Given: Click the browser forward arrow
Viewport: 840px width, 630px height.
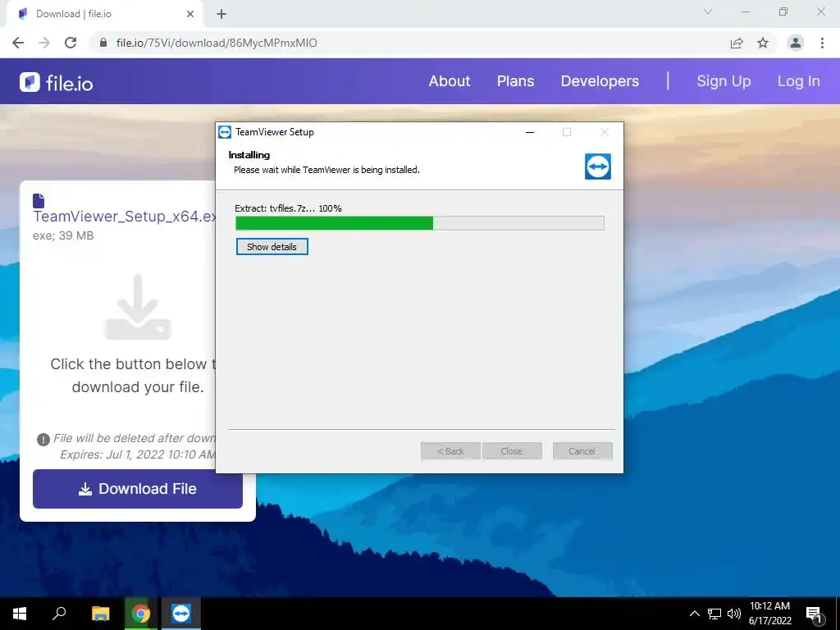Looking at the screenshot, I should [44, 43].
